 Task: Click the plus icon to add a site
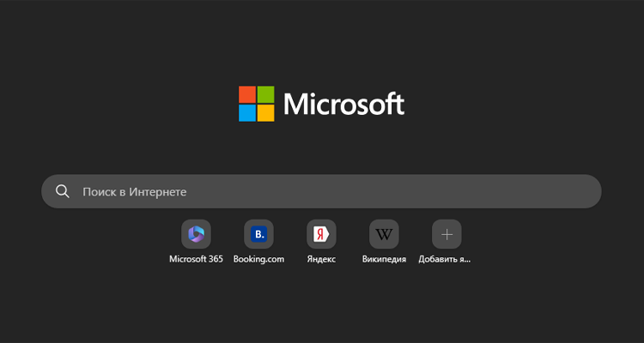[x=447, y=234]
